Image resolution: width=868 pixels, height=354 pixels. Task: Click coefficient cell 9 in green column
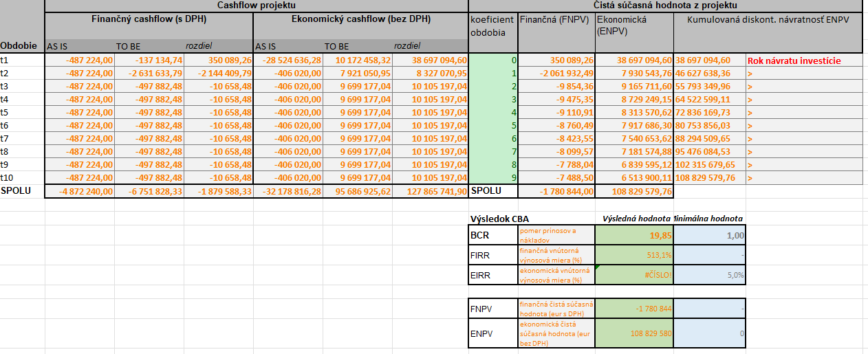[492, 177]
